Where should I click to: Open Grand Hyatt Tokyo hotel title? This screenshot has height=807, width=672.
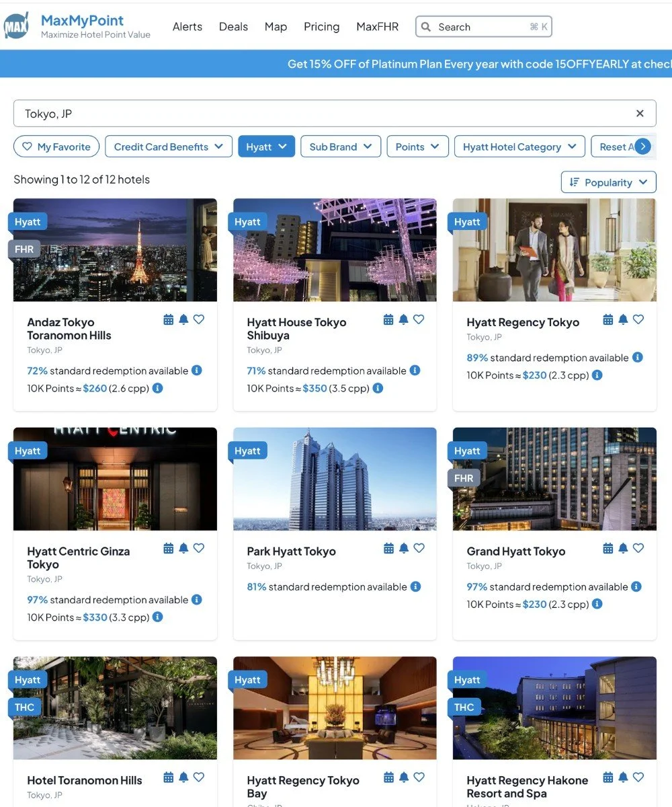pyautogui.click(x=516, y=551)
